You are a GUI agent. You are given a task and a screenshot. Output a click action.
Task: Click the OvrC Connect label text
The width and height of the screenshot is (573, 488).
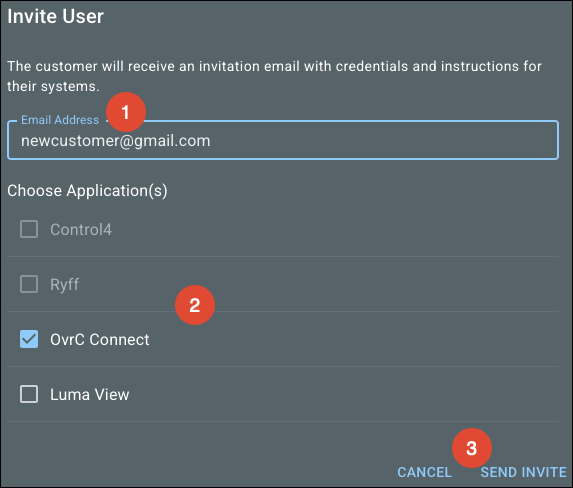[x=99, y=340]
